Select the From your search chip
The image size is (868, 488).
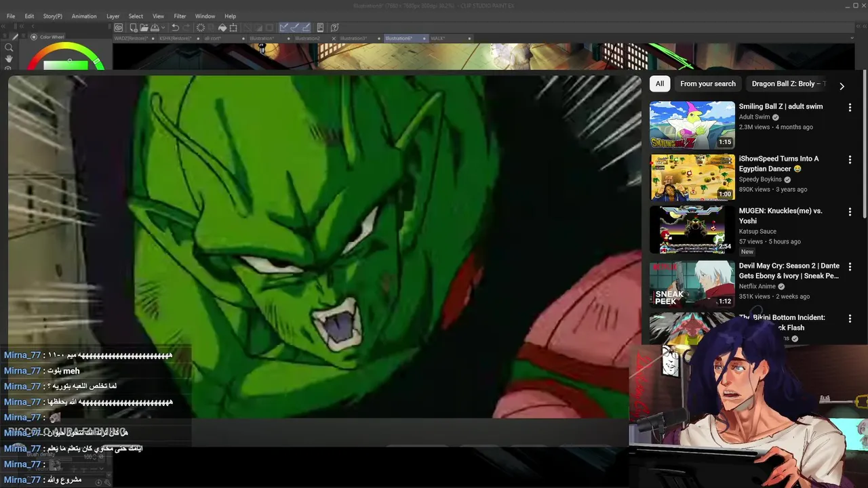point(708,83)
